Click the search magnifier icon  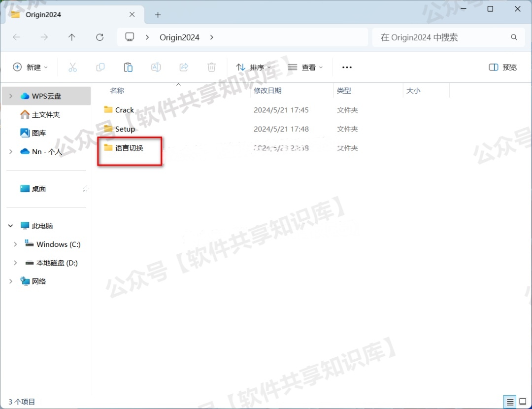point(514,37)
